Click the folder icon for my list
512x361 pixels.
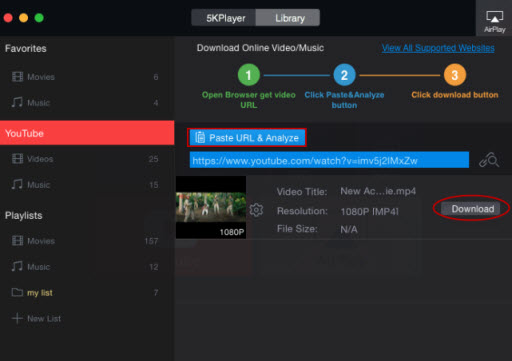[17, 292]
